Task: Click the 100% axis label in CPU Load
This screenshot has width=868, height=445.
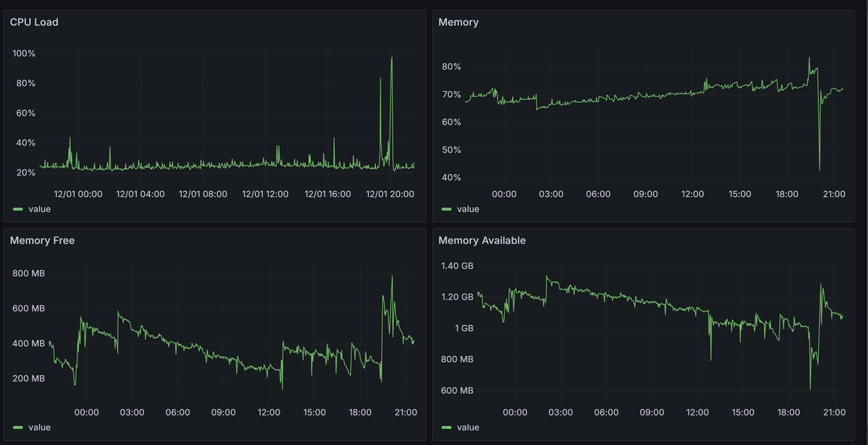Action: point(25,54)
